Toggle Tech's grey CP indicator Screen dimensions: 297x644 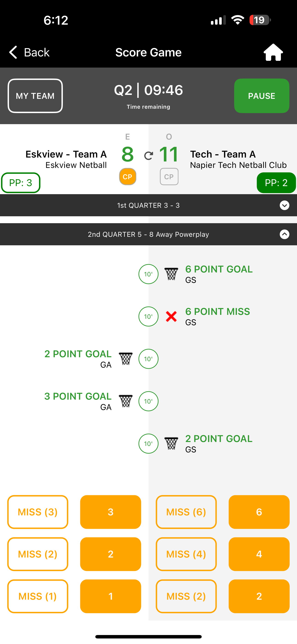tap(169, 177)
